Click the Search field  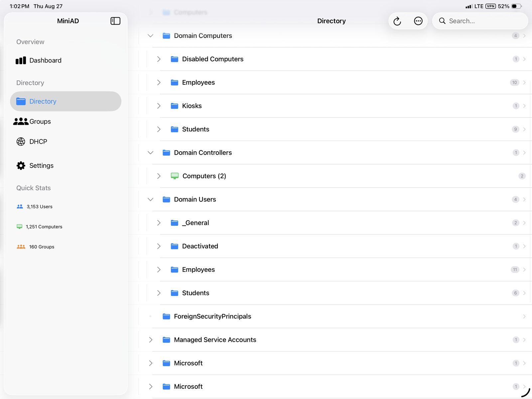click(480, 21)
